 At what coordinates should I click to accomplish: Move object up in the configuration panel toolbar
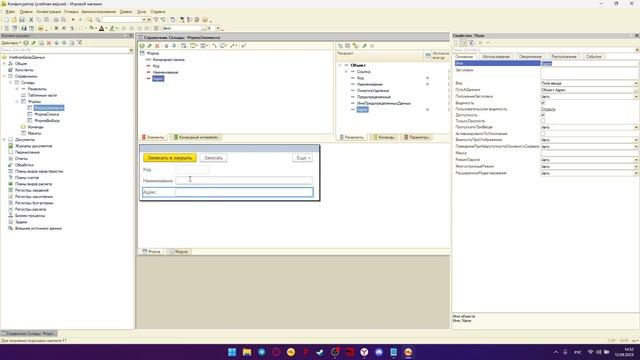[57, 43]
